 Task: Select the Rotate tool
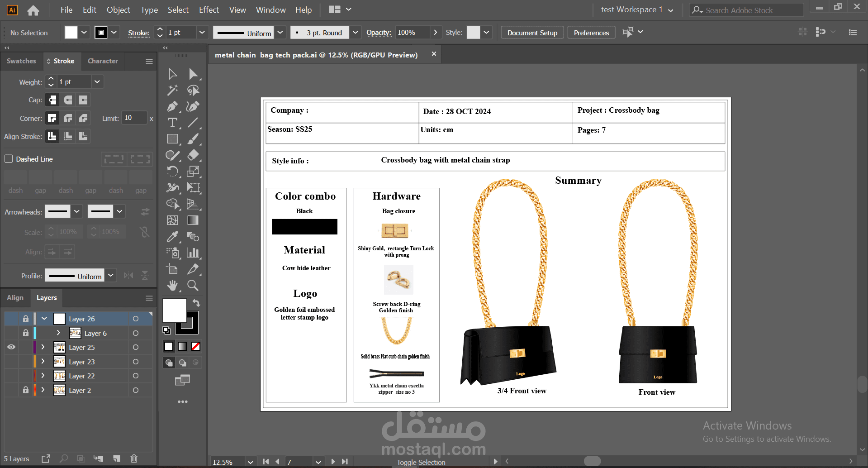pos(172,172)
